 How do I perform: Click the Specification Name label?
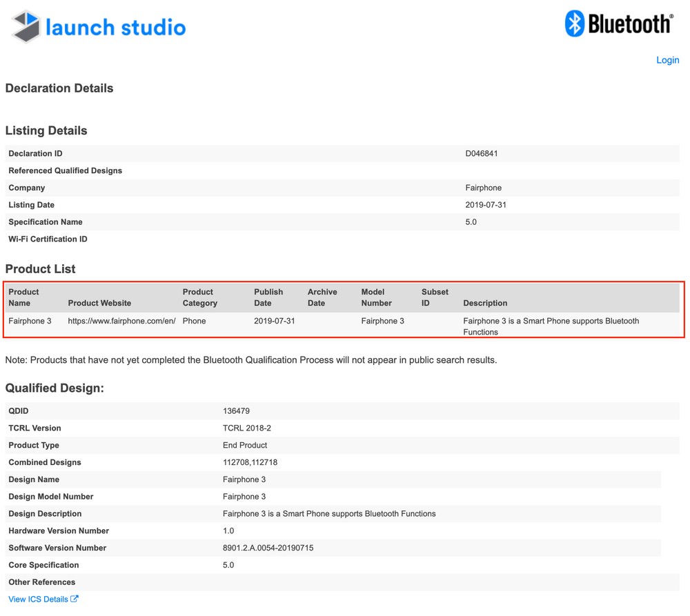[x=46, y=222]
